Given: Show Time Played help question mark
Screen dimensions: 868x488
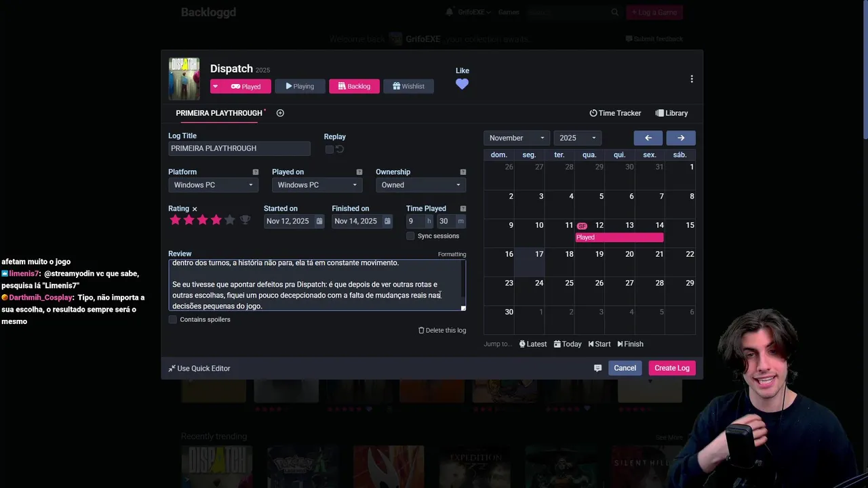Looking at the screenshot, I should [463, 209].
